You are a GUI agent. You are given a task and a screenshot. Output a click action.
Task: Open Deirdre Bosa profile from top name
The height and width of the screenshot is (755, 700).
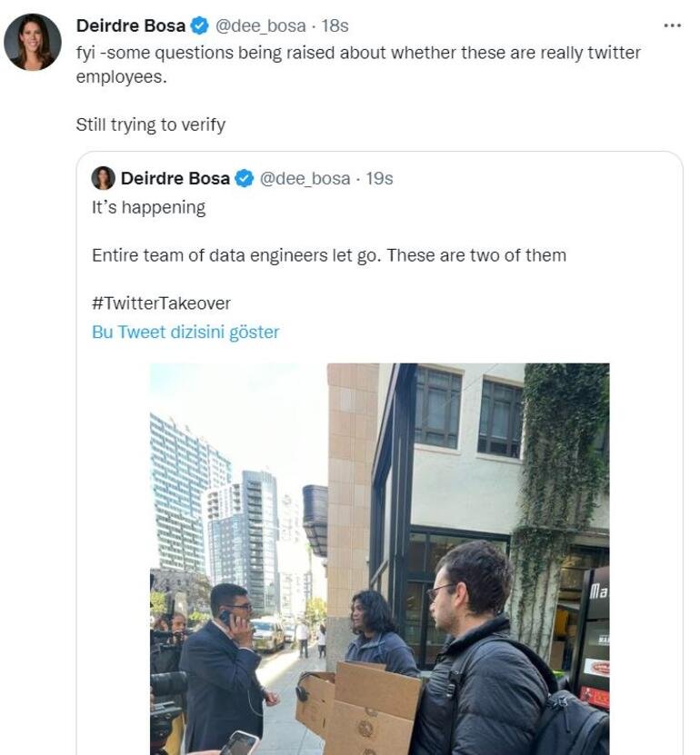(131, 25)
